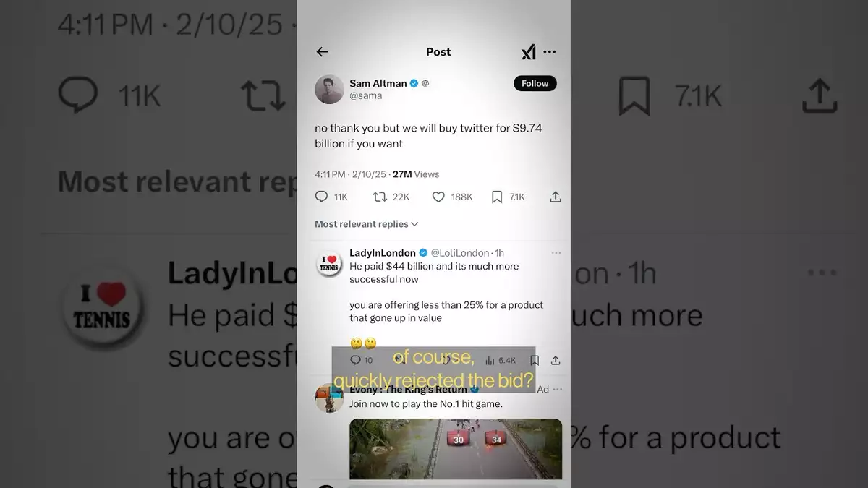Expand Most relevant replies sorting dropdown
Screen dimensions: 868x488
click(x=367, y=224)
